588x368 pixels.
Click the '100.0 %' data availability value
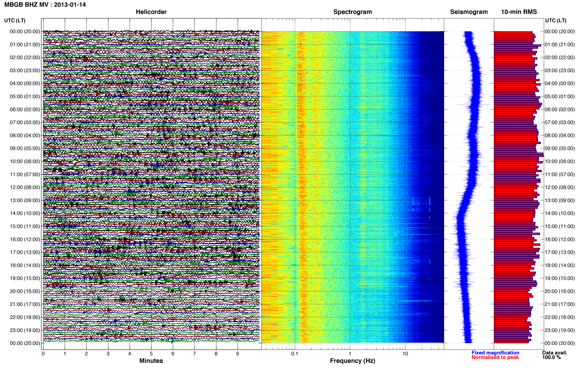point(552,357)
